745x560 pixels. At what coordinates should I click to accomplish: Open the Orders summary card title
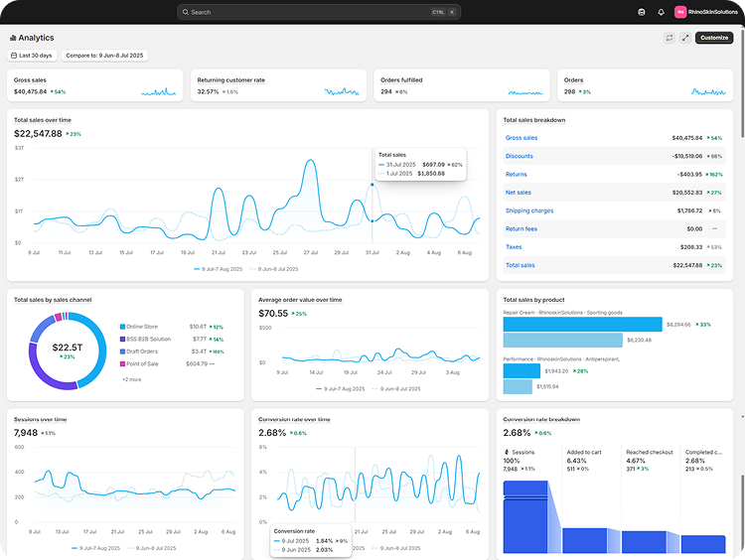(573, 80)
